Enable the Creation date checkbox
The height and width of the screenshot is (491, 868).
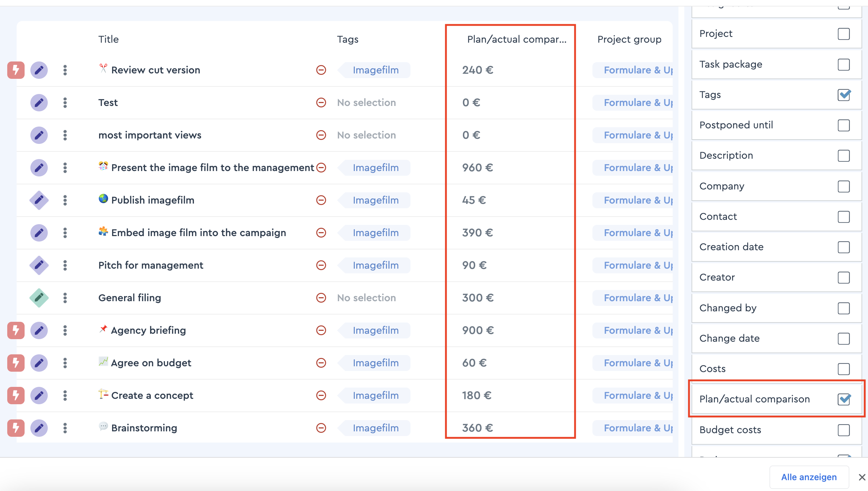[844, 247]
